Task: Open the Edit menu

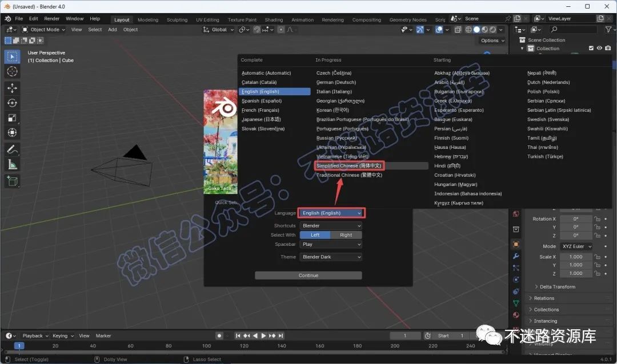Action: point(34,18)
